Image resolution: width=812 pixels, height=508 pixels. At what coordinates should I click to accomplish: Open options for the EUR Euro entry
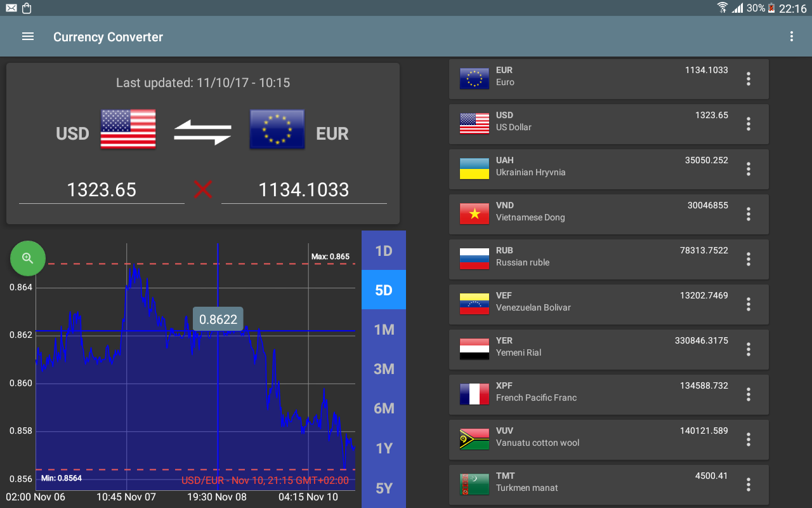749,79
